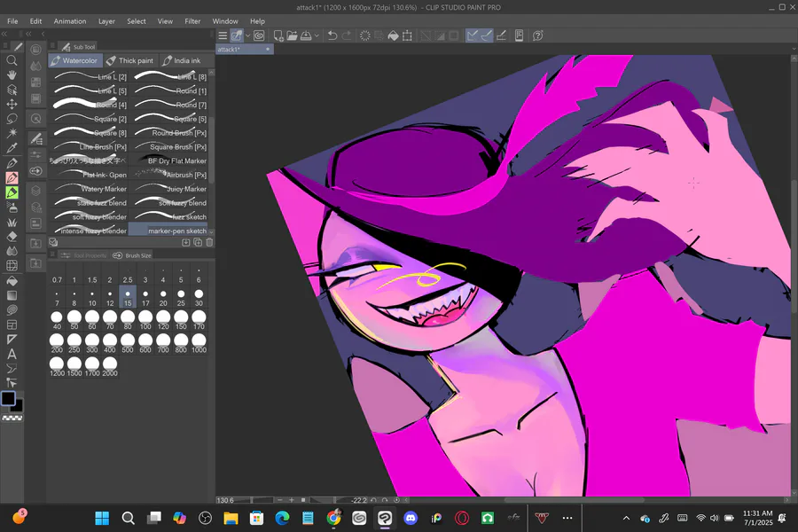
Task: Select the Airbrush spray tool
Action: tap(12, 207)
